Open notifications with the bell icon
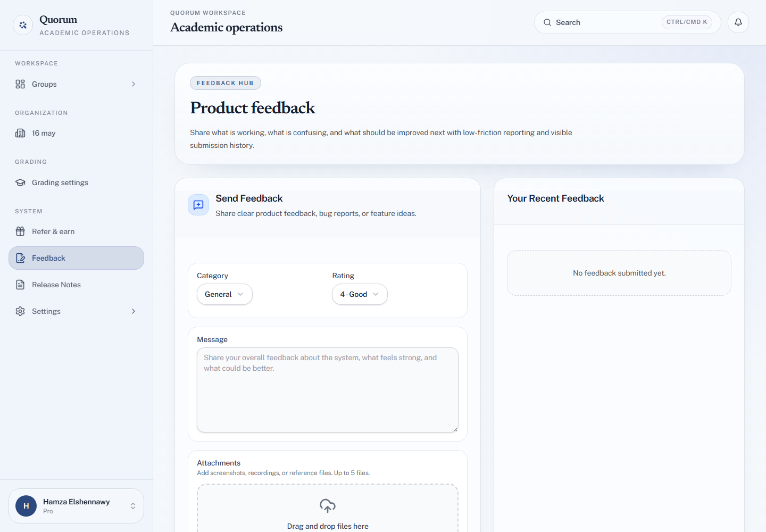This screenshot has width=766, height=532. click(738, 22)
